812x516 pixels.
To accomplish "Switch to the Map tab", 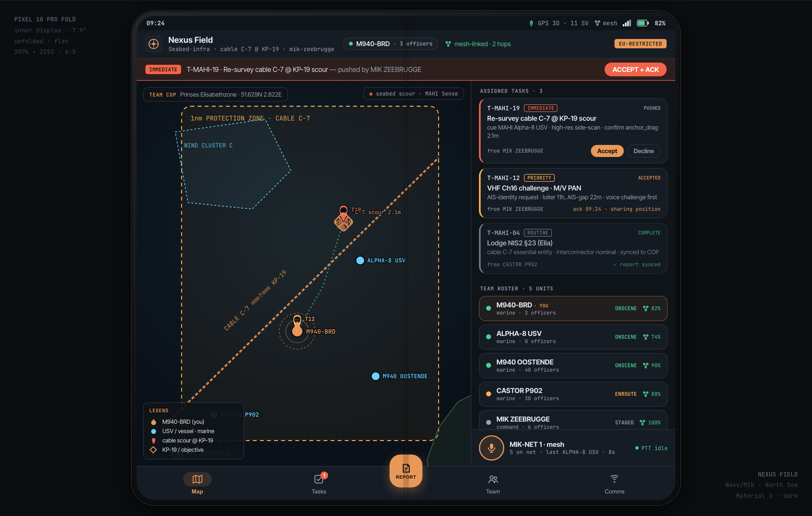I will [197, 483].
